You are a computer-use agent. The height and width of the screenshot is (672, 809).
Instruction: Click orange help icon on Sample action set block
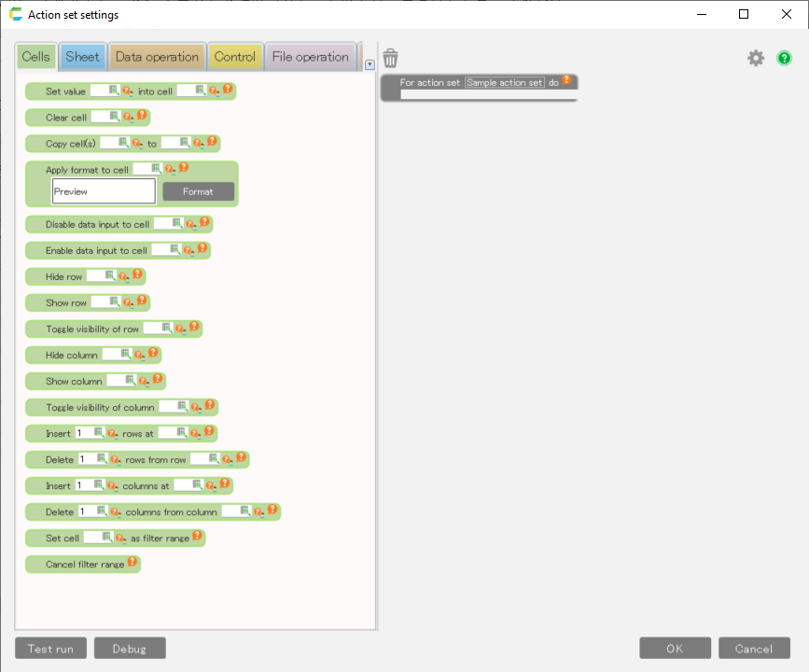[x=566, y=81]
